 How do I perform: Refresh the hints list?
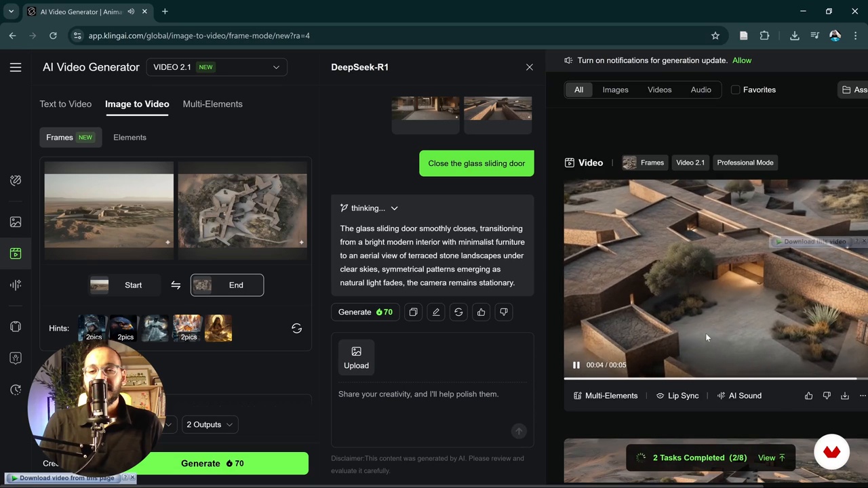click(x=296, y=328)
